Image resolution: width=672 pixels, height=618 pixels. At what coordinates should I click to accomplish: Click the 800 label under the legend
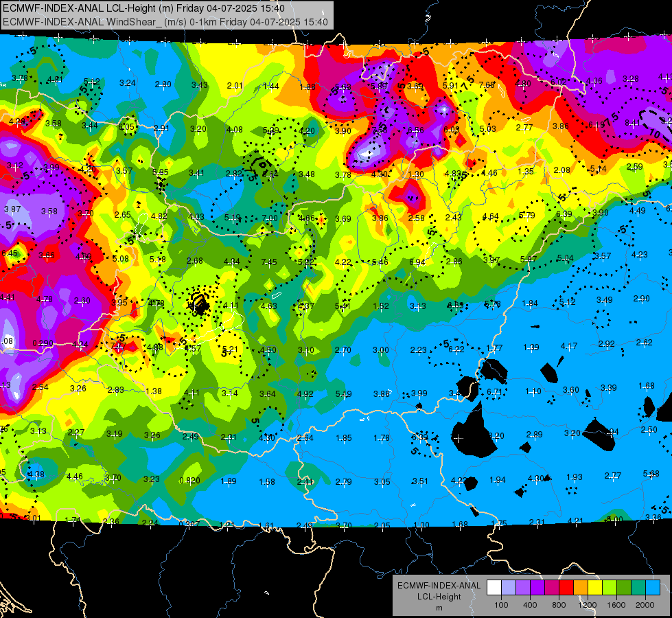pos(559,605)
